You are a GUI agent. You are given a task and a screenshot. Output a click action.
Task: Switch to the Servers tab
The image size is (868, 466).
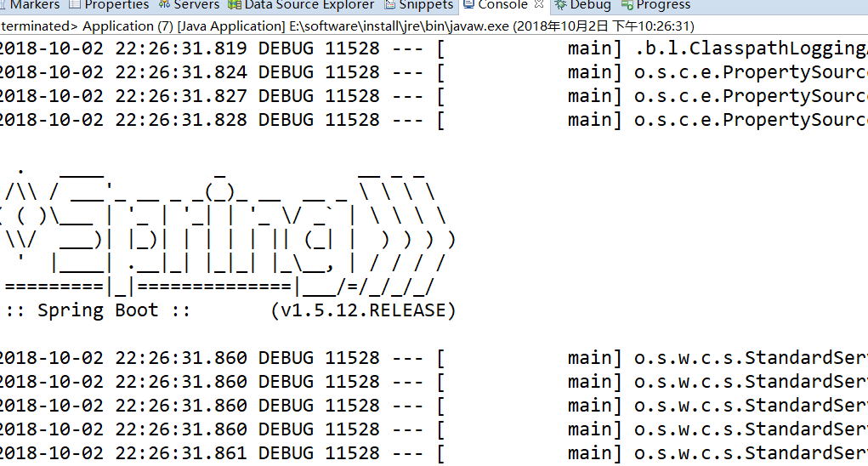click(x=189, y=5)
